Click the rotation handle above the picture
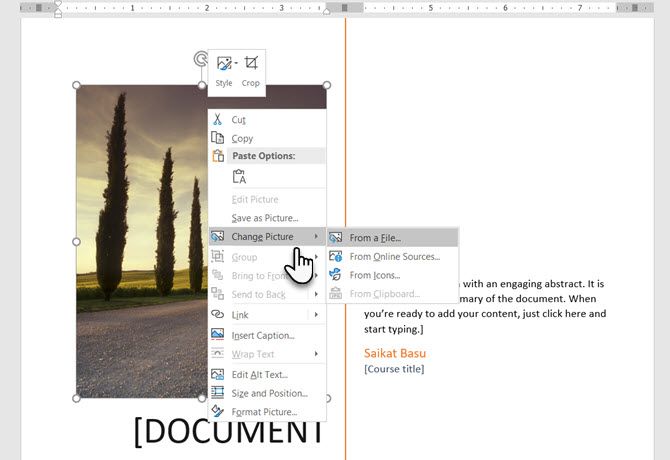The image size is (670, 460). pyautogui.click(x=200, y=59)
